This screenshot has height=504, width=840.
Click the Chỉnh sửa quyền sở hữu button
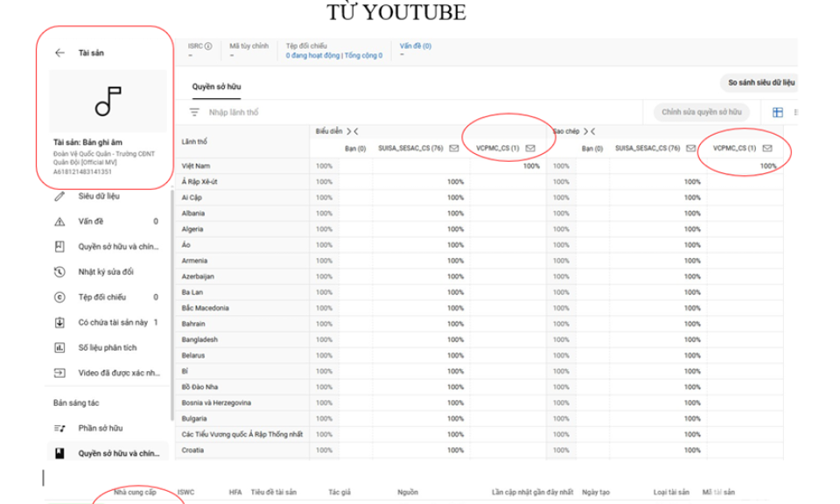tap(701, 112)
